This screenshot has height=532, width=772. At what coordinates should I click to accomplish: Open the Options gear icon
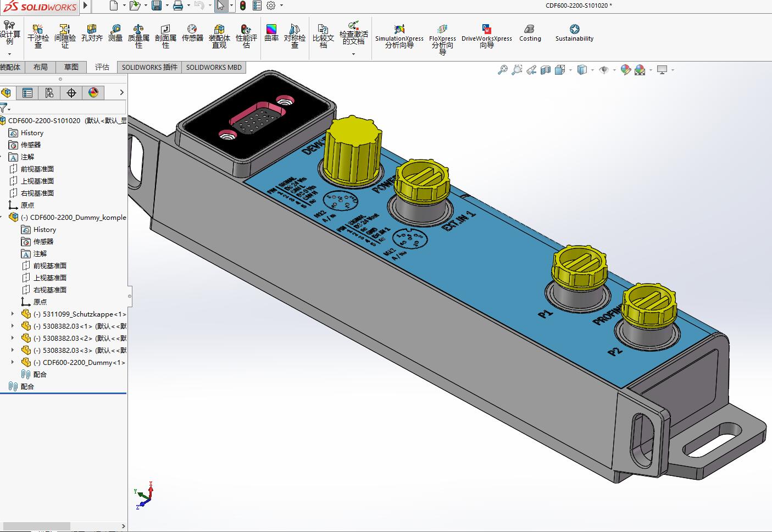(x=271, y=5)
